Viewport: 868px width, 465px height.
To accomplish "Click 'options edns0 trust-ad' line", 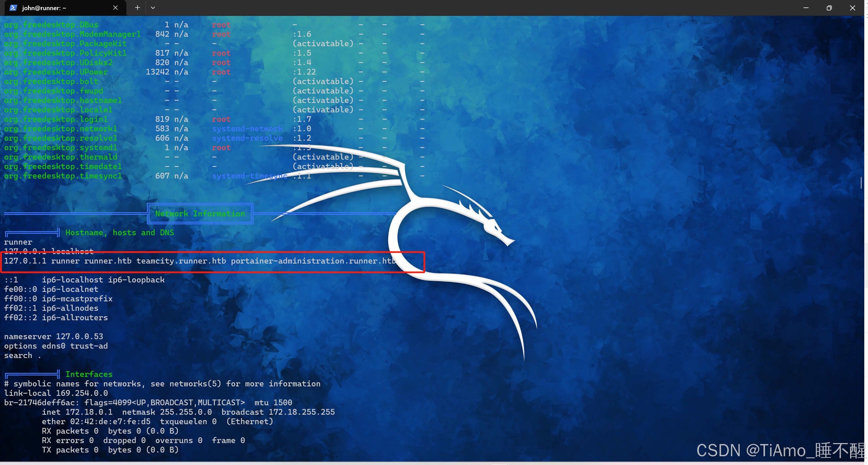I will pyautogui.click(x=56, y=346).
